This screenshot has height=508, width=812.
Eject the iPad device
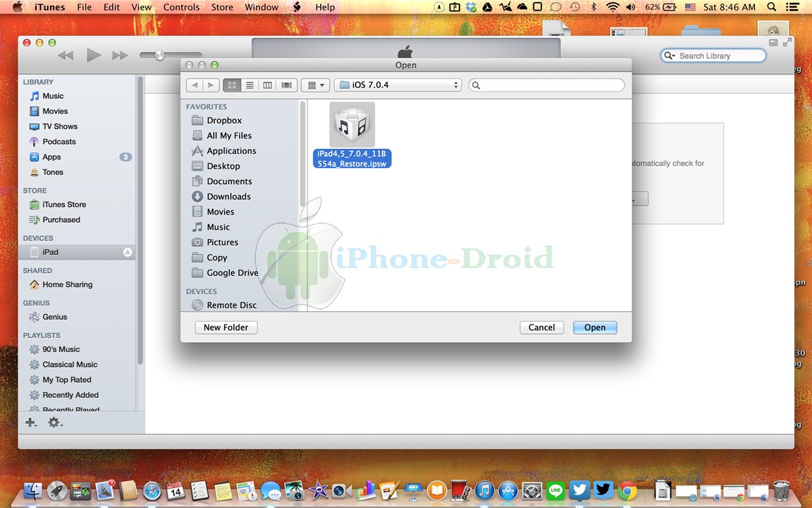[x=127, y=253]
